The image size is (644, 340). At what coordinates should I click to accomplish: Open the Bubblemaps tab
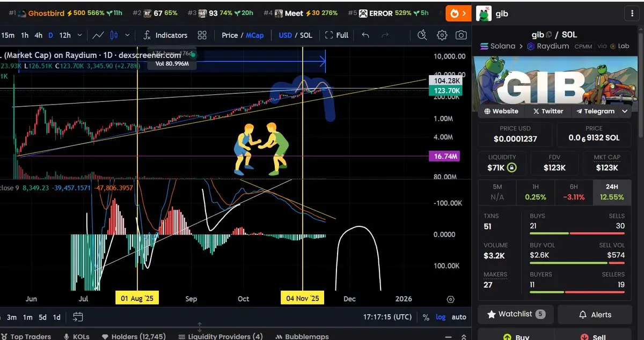(303, 336)
